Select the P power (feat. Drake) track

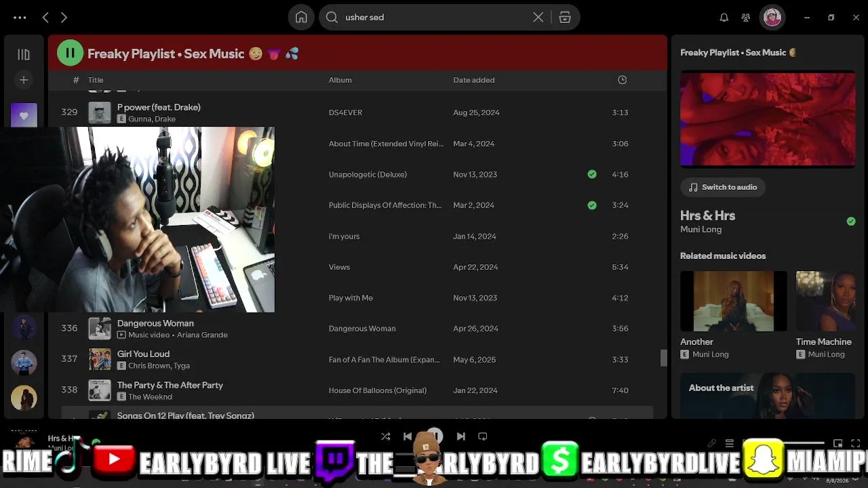tap(159, 107)
